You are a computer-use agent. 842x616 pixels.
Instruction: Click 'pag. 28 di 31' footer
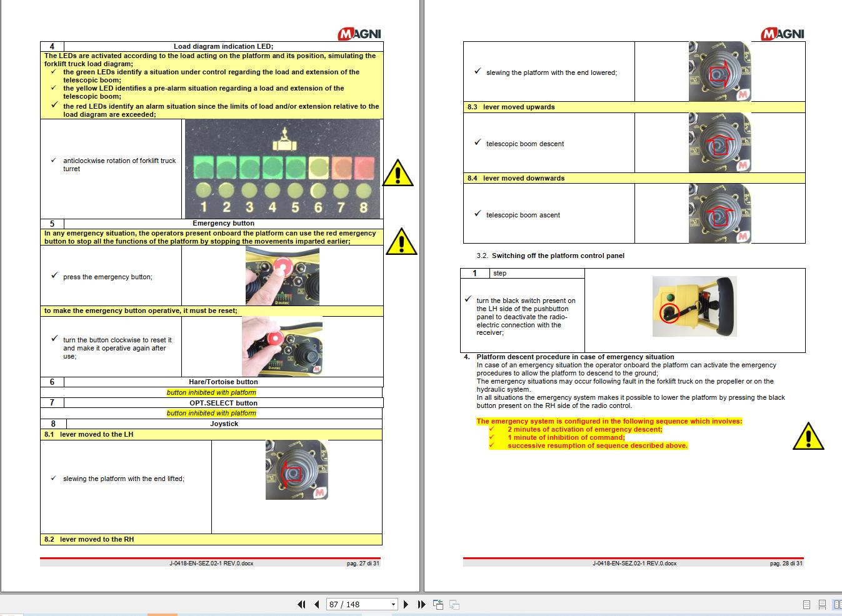(786, 563)
